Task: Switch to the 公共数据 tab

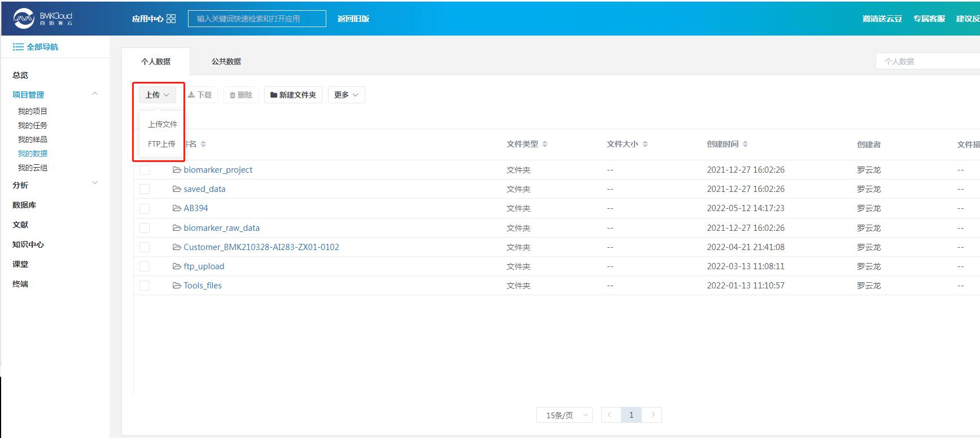Action: [226, 62]
